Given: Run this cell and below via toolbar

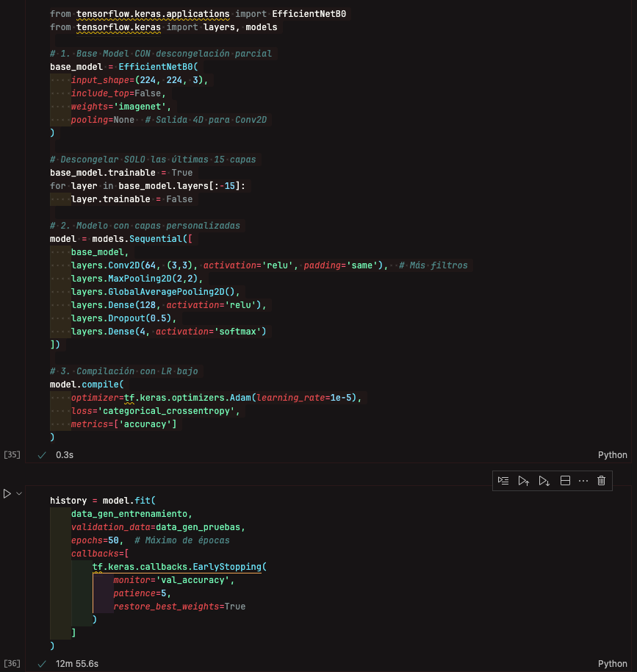Looking at the screenshot, I should point(544,481).
